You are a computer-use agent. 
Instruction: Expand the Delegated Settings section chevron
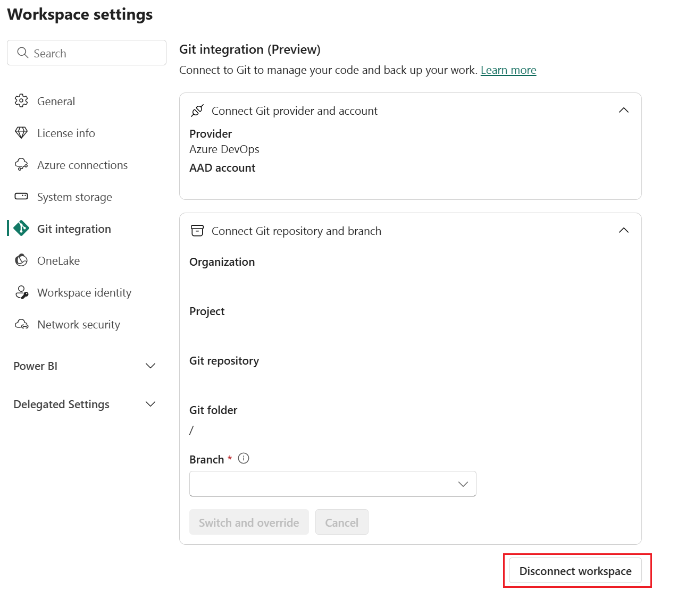[150, 404]
